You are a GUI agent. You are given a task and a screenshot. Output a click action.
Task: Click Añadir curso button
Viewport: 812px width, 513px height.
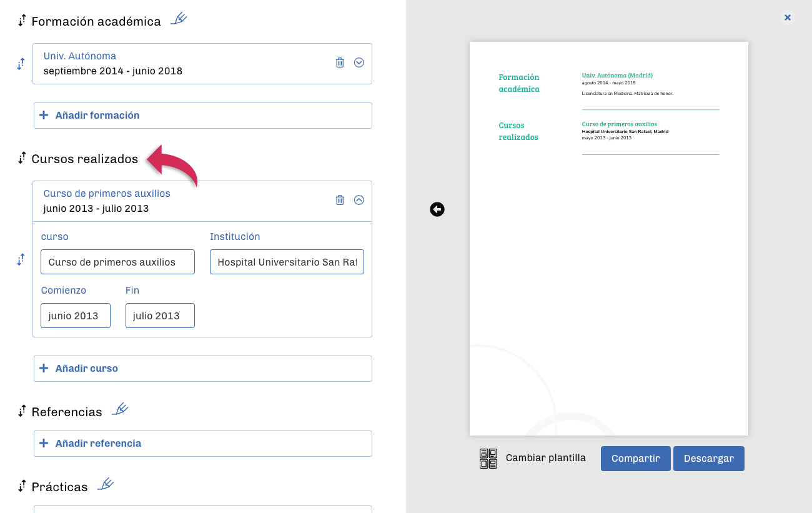point(203,369)
